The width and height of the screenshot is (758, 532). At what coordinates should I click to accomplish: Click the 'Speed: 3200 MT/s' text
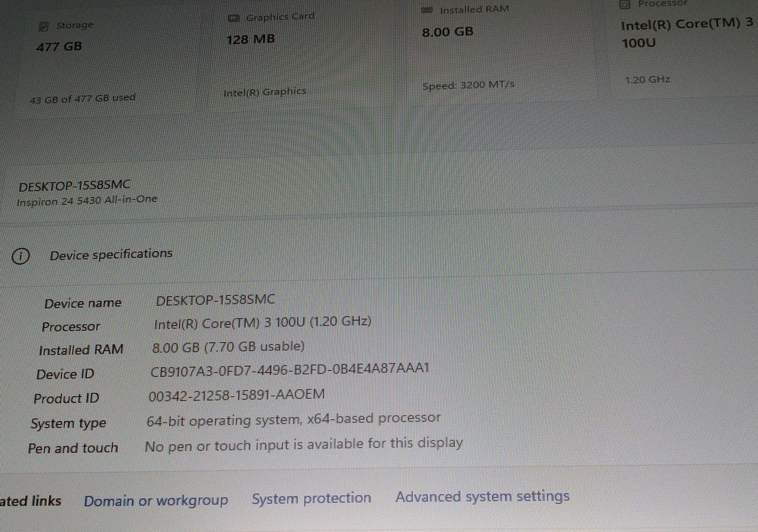click(x=468, y=85)
